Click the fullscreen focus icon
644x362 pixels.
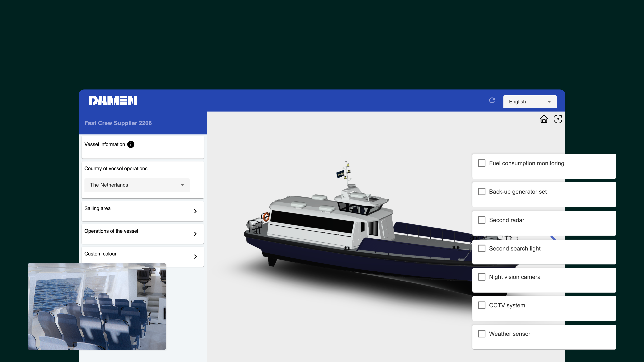coord(558,119)
